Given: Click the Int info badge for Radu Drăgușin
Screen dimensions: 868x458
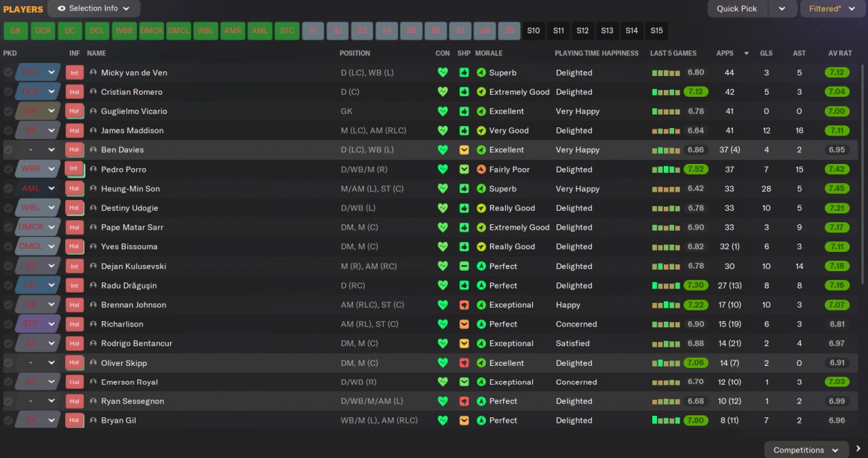Looking at the screenshot, I should (75, 285).
